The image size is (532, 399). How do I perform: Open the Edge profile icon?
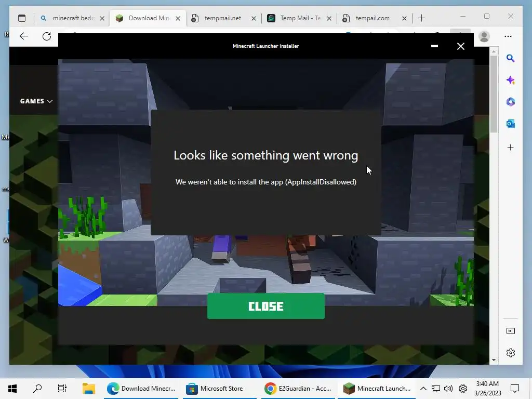coord(484,36)
